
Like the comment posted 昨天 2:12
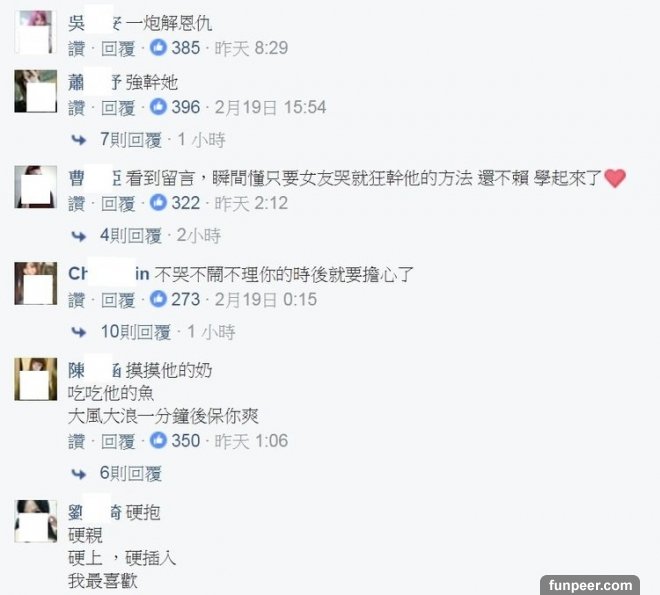pos(77,204)
